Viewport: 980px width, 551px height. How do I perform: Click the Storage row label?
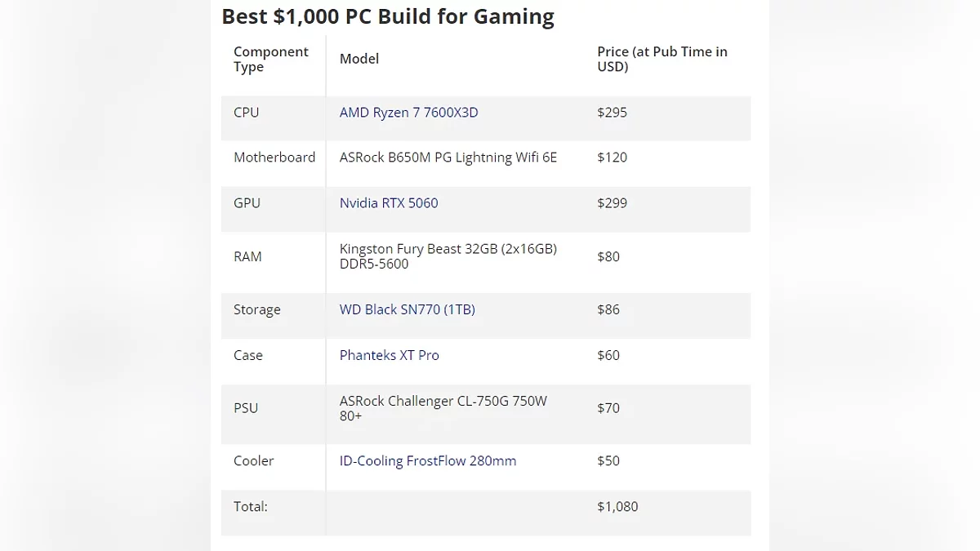[256, 310]
